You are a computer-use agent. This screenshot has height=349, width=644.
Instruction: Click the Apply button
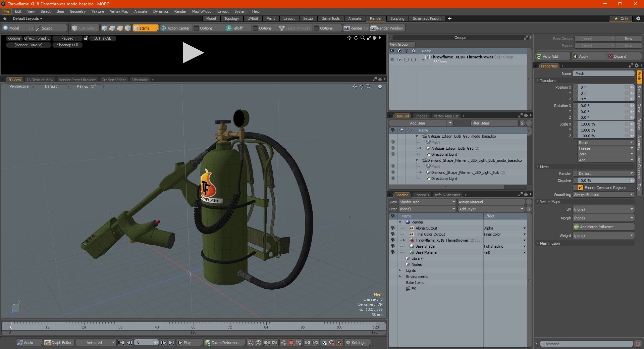589,56
